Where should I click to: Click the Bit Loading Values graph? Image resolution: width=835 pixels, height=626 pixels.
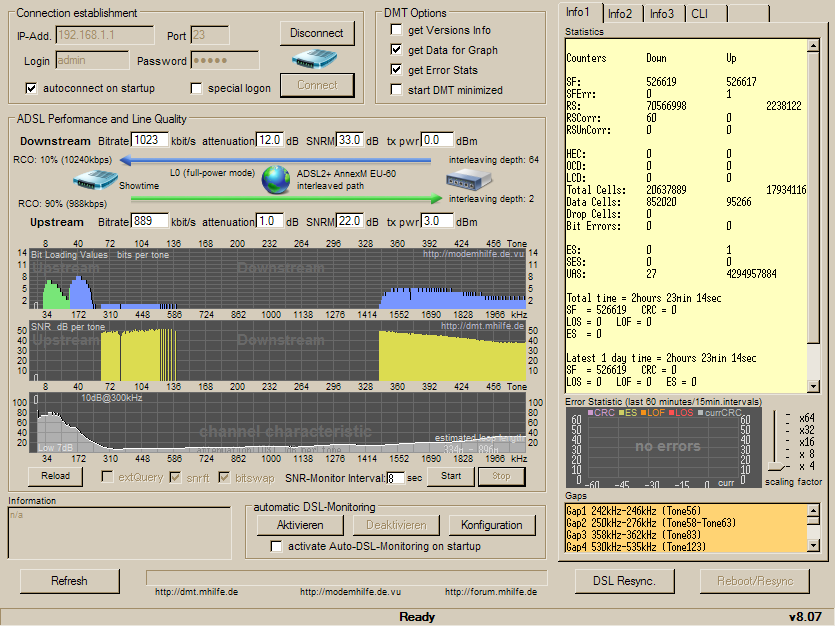point(277,279)
